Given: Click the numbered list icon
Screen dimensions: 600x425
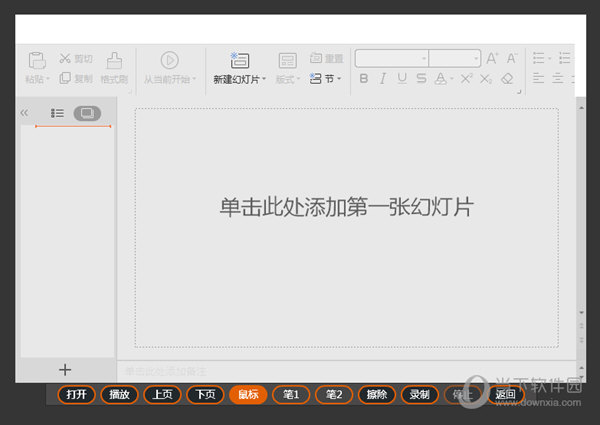Looking at the screenshot, I should point(565,58).
